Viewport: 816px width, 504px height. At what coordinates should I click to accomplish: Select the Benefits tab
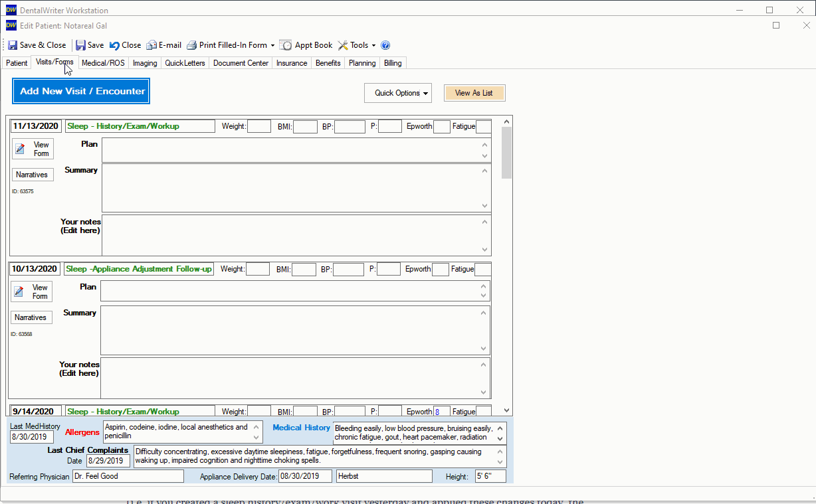click(x=328, y=63)
